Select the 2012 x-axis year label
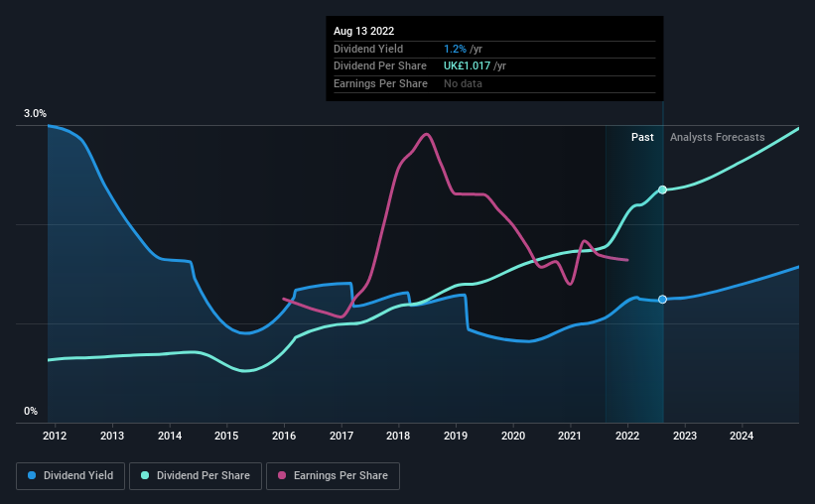Screen dimensions: 815x504 coord(55,436)
